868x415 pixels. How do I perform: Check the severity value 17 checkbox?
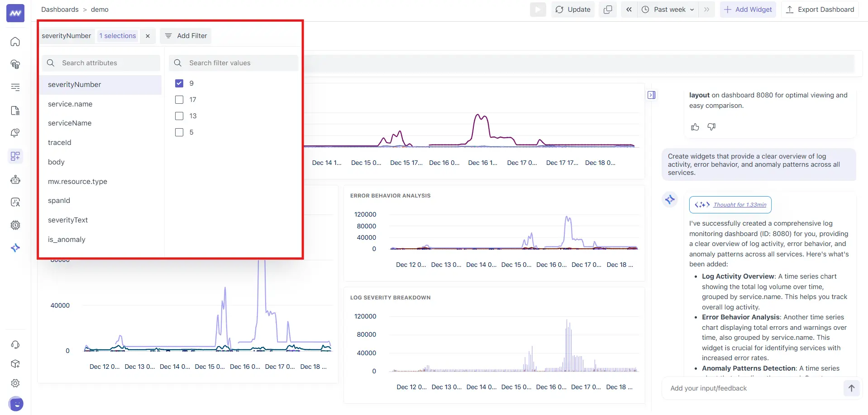pos(179,100)
